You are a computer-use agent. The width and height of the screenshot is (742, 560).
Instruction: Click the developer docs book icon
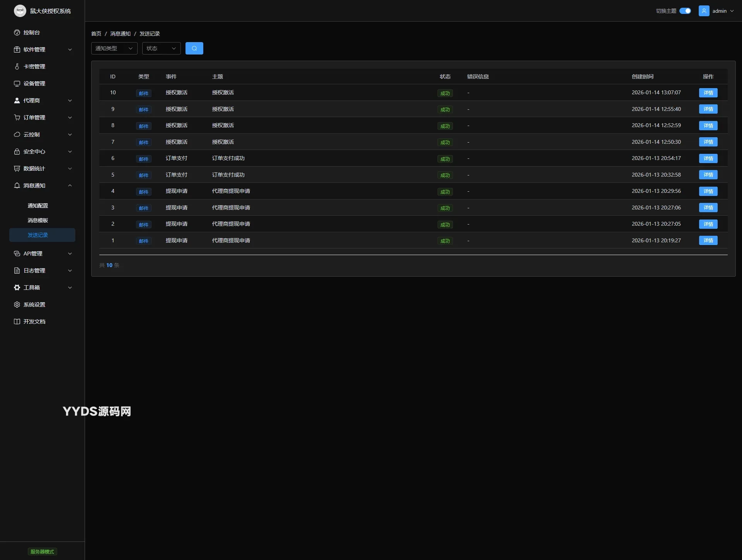point(17,322)
